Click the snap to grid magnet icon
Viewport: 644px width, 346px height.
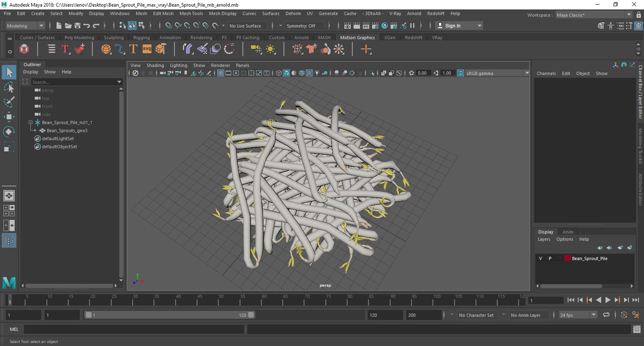click(169, 26)
